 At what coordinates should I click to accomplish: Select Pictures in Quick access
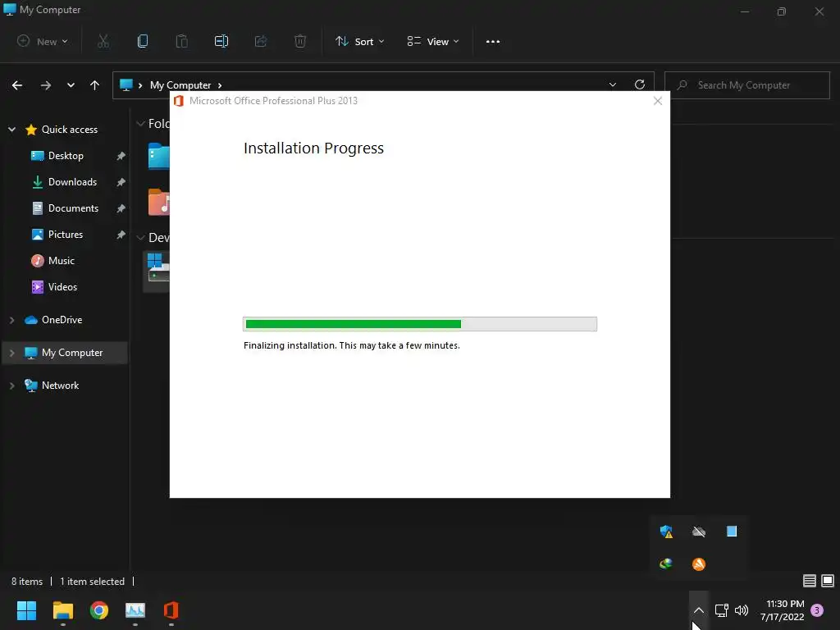click(x=66, y=235)
